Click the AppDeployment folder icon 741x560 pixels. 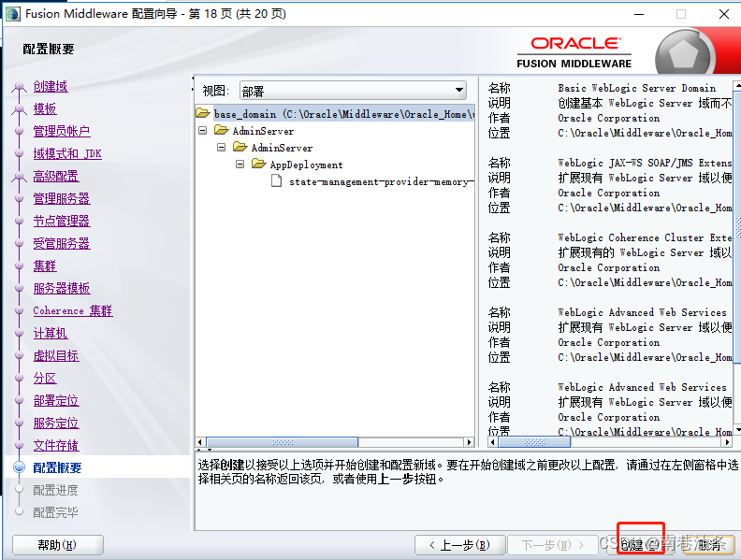coord(258,164)
